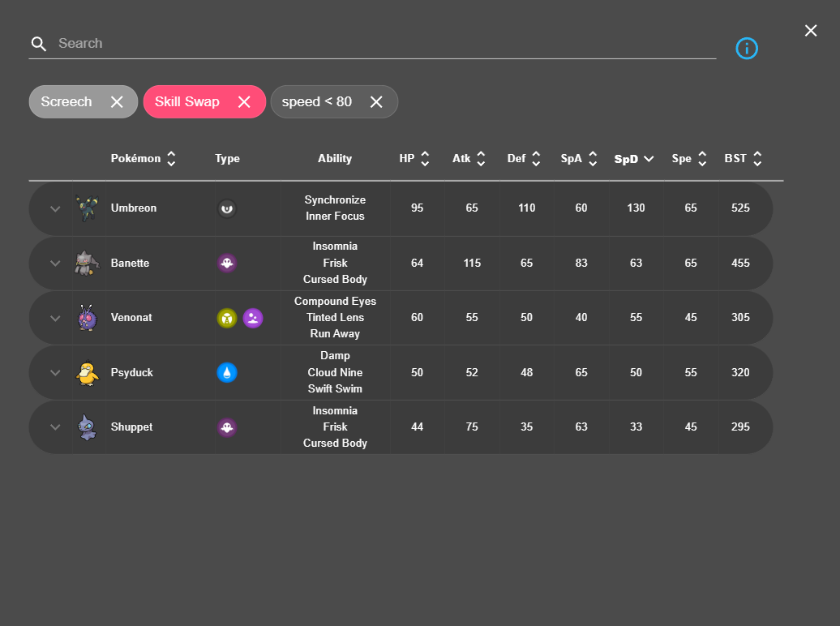Click Umbreon's SpD value 130
Viewport: 840px width, 626px height.
coord(636,208)
